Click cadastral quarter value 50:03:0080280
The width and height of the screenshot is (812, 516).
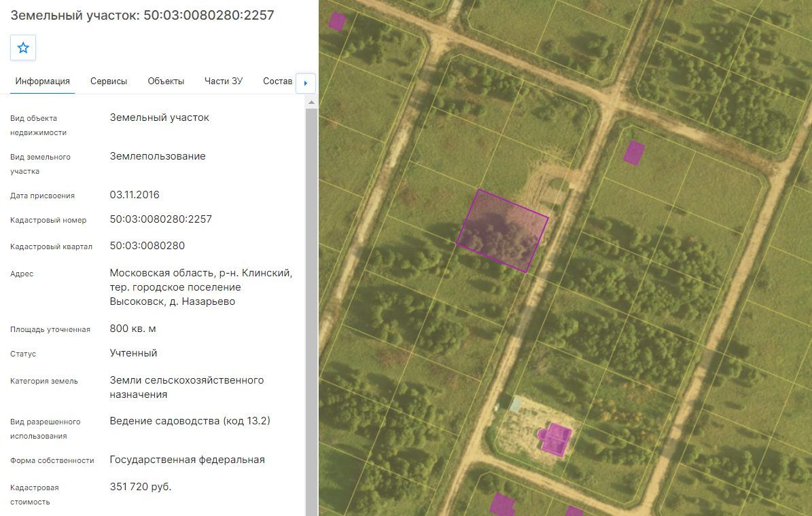[x=147, y=245]
